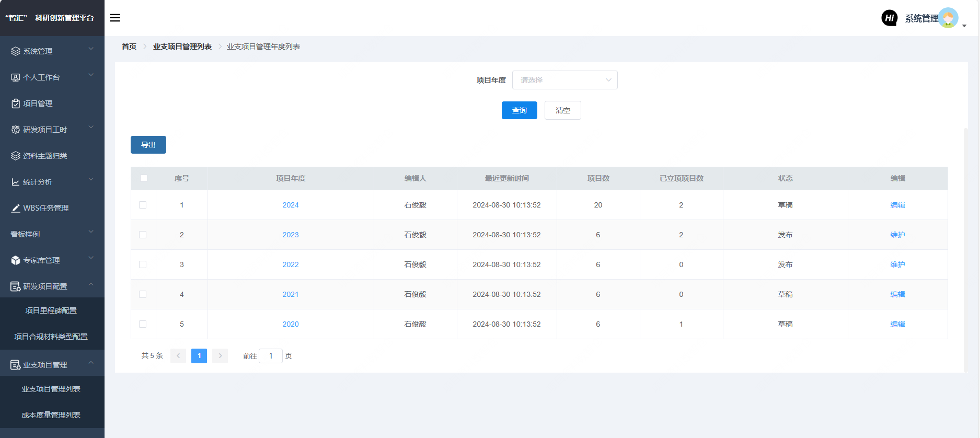Click the user avatar in header
Screen dimensions: 980x438
tap(948, 18)
